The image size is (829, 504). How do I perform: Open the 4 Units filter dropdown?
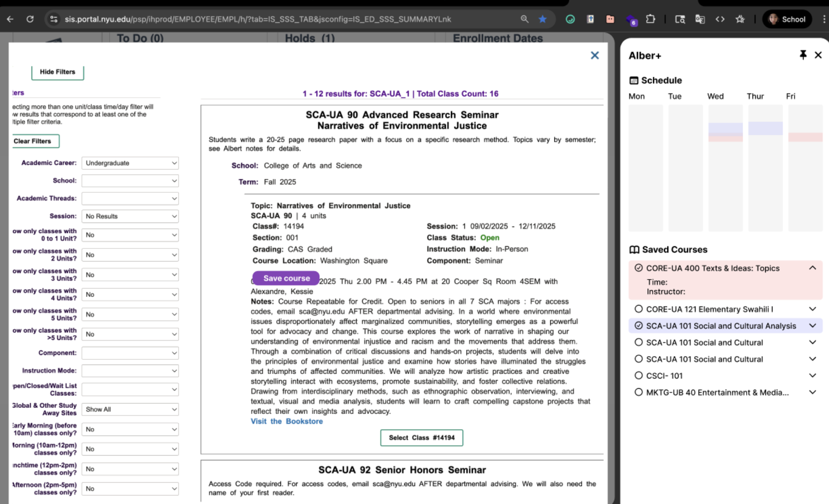[130, 295]
